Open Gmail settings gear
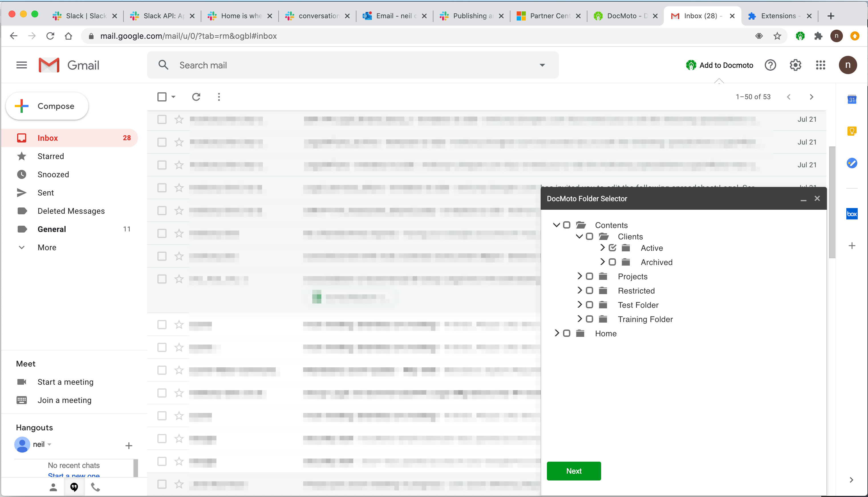Screen dimensions: 868x497 click(795, 65)
